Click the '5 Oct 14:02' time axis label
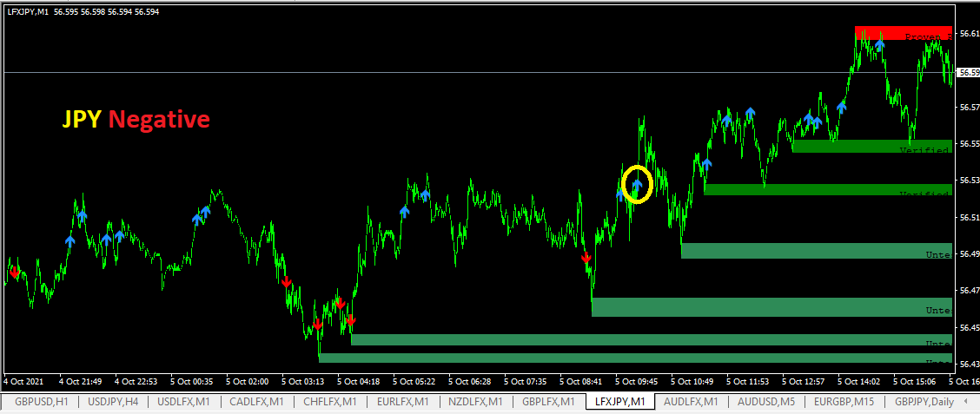980x414 pixels. (x=858, y=381)
